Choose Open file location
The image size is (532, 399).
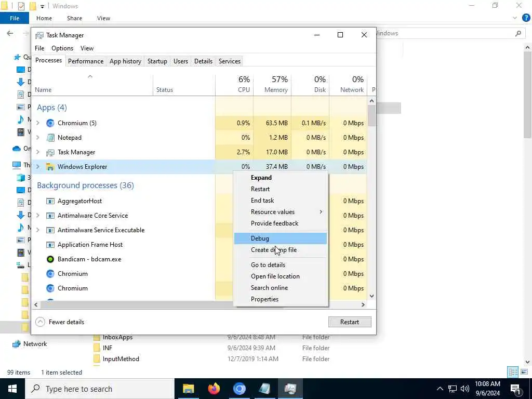(281, 276)
